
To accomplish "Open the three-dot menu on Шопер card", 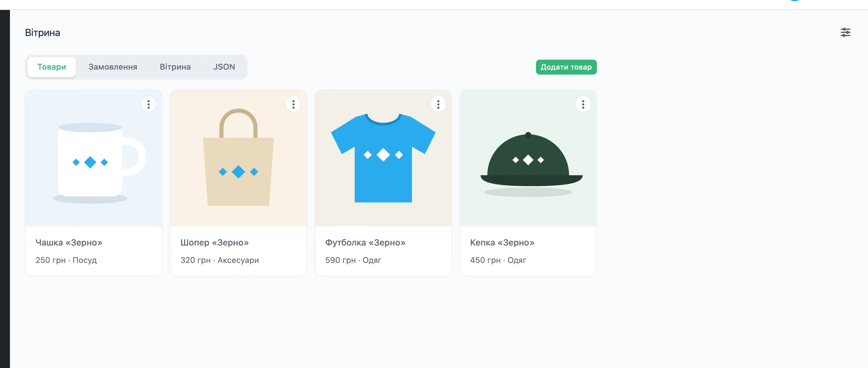I will tap(293, 104).
